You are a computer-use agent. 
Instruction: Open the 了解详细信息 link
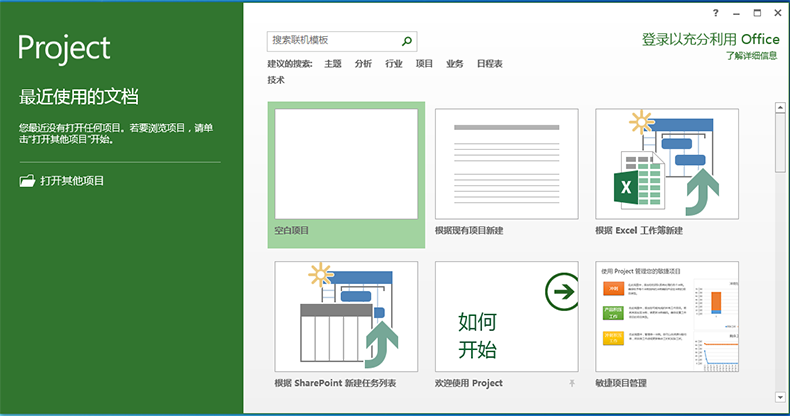click(x=752, y=56)
